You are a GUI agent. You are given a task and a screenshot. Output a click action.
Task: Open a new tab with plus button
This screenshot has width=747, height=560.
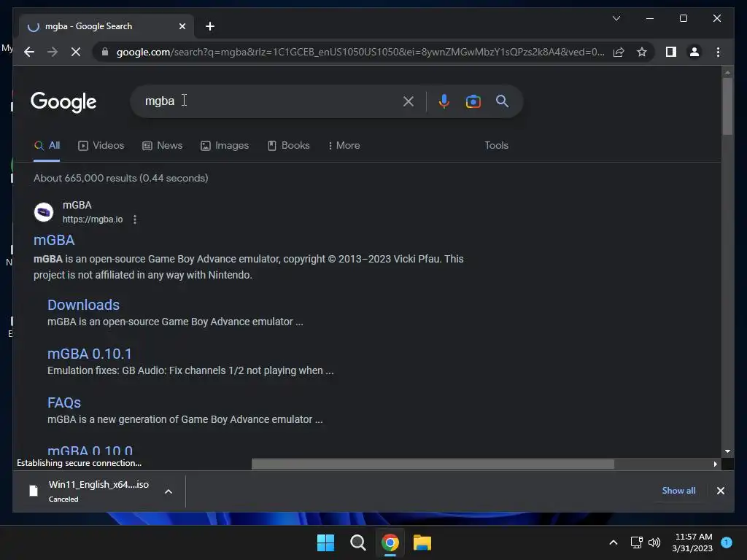point(210,26)
